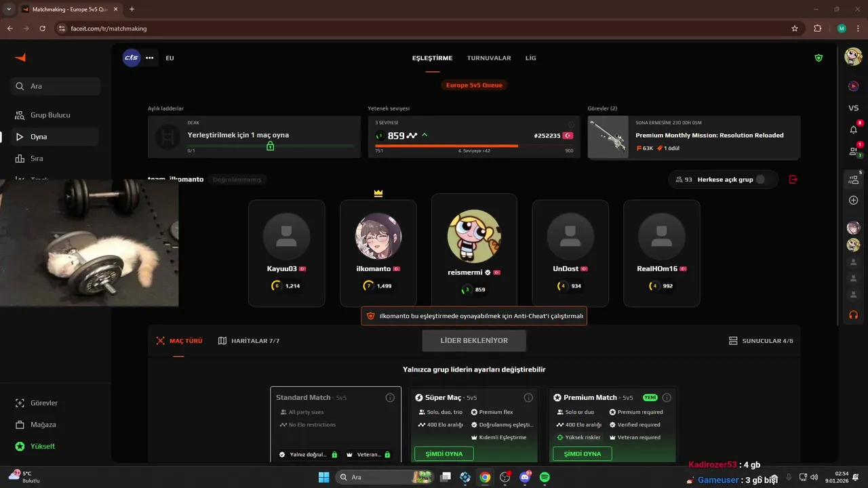This screenshot has width=868, height=488.
Task: Click the Elo progress bar
Action: coord(474,146)
